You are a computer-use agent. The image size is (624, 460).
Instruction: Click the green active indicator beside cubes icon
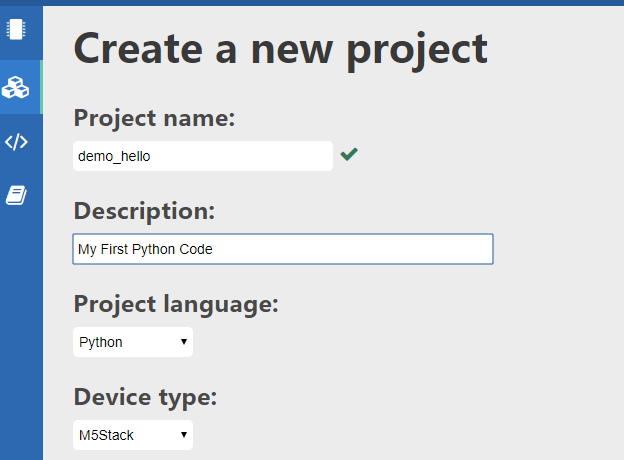[x=41, y=87]
